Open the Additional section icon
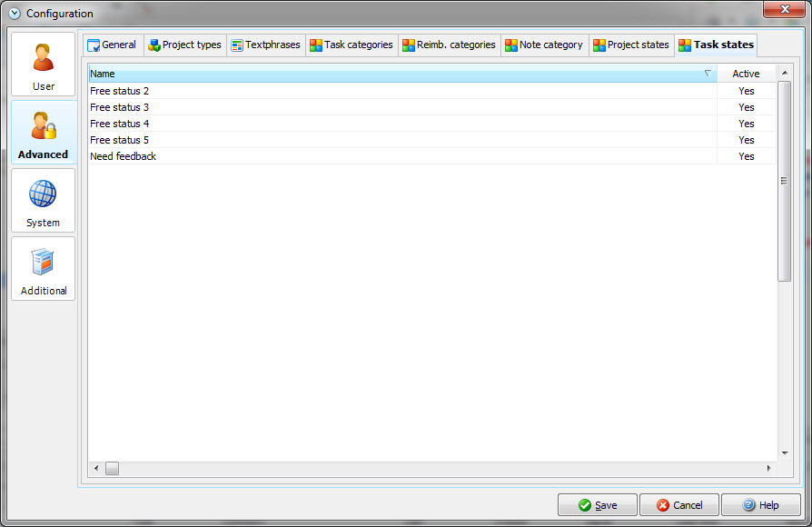The width and height of the screenshot is (812, 527). (x=43, y=262)
